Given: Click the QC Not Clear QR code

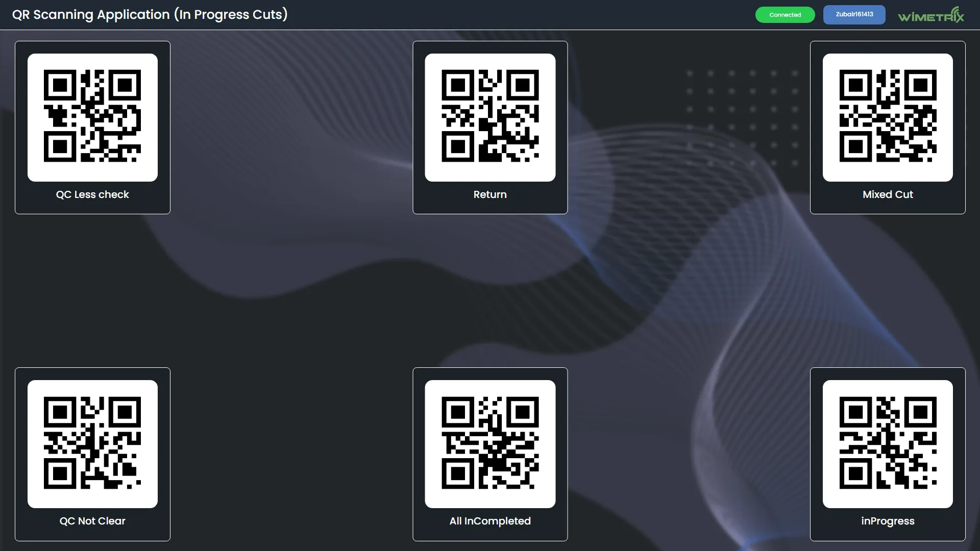Looking at the screenshot, I should (92, 443).
